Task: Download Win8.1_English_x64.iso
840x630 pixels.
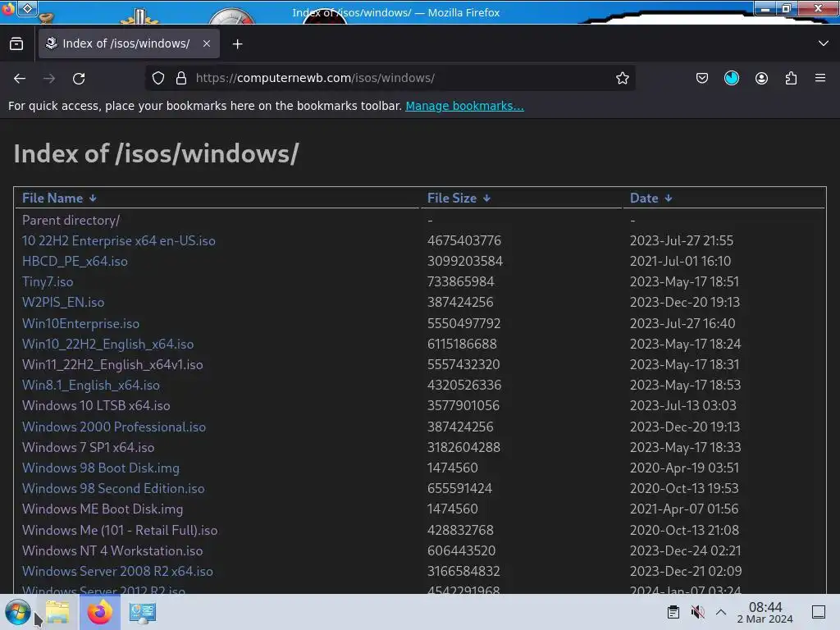Action: (x=90, y=386)
